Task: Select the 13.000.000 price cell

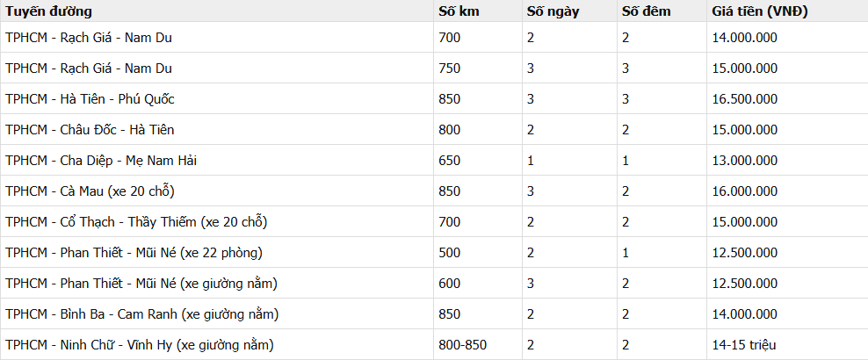Action: coord(745,161)
